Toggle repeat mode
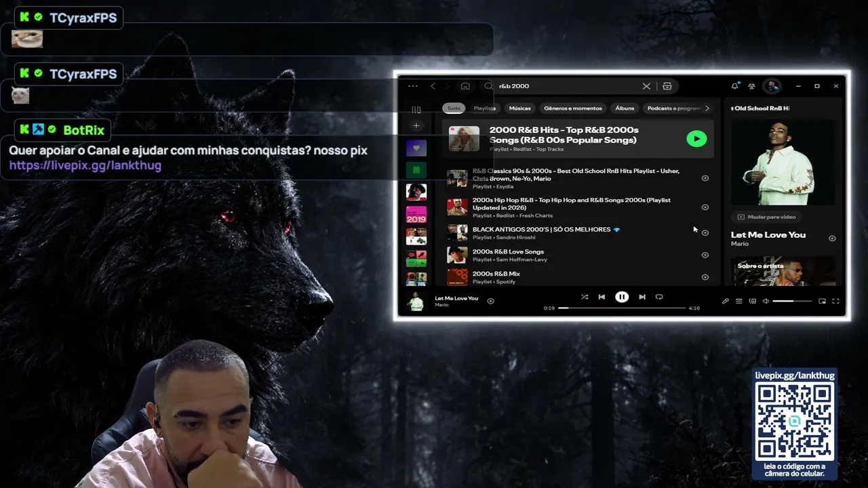The width and height of the screenshot is (868, 488). point(659,297)
